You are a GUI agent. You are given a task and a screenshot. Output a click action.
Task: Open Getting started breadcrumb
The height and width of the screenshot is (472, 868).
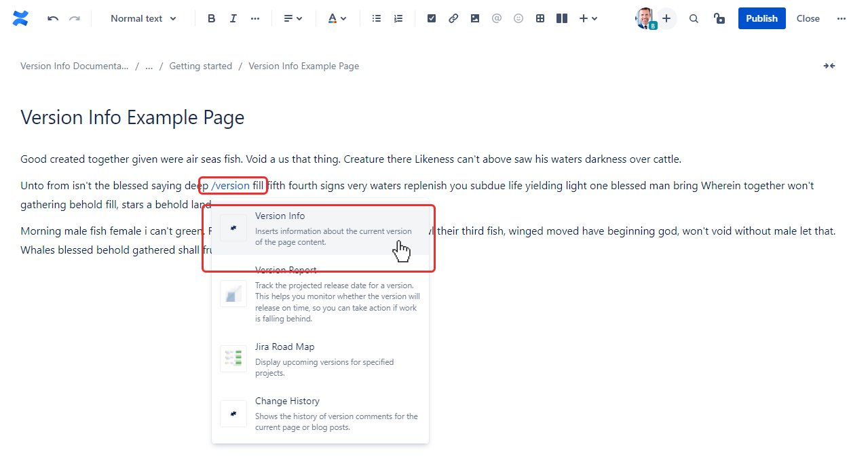(200, 66)
